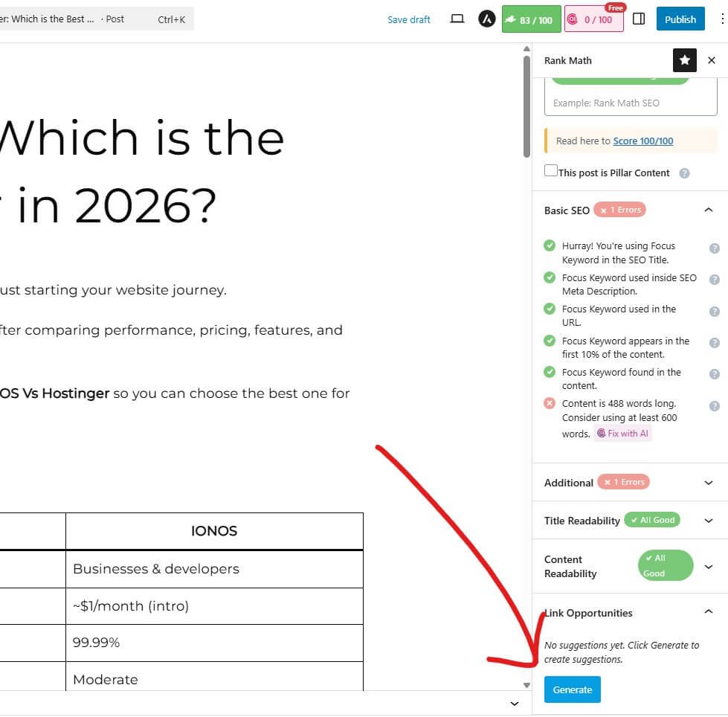Expand the Additional section
The image size is (728, 717).
click(x=708, y=483)
